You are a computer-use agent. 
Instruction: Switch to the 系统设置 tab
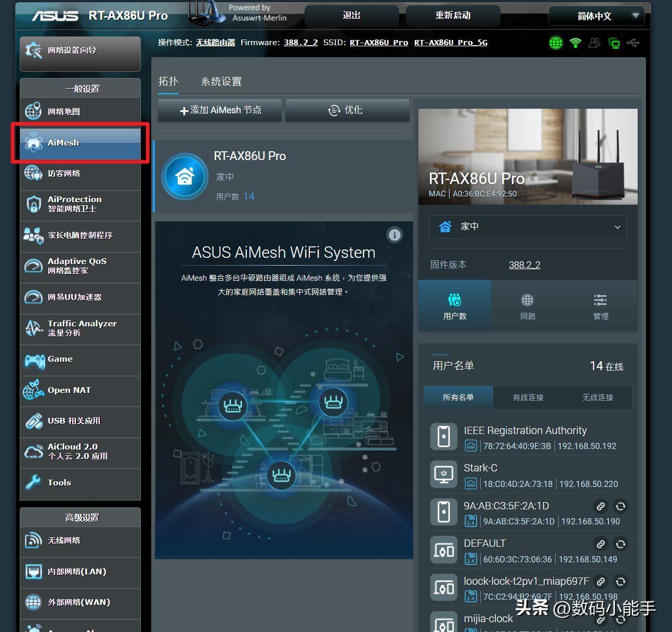click(221, 82)
